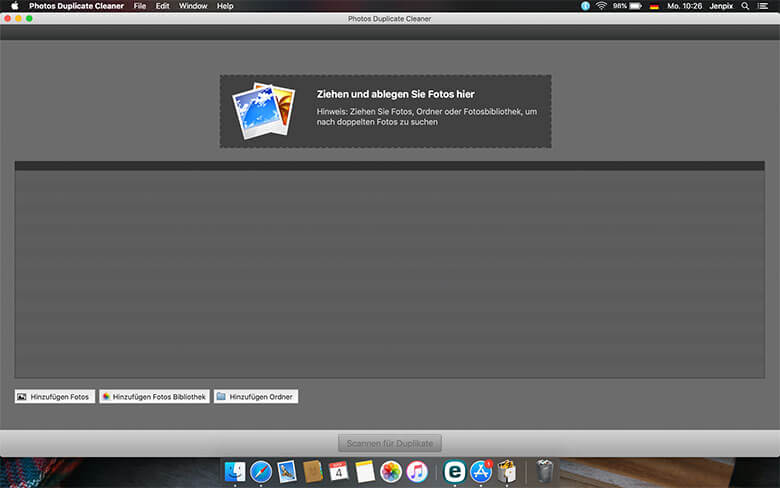Open the Window menu

pyautogui.click(x=193, y=6)
